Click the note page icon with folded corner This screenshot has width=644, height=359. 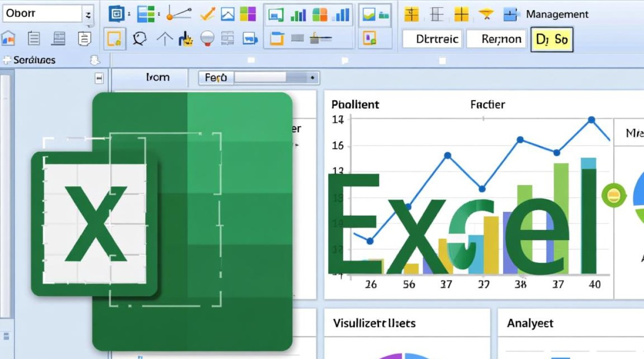pyautogui.click(x=84, y=38)
